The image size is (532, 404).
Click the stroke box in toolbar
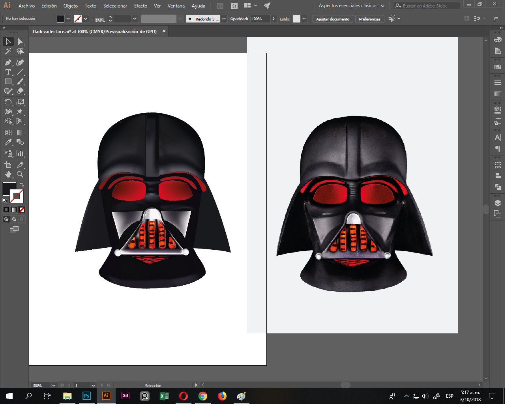point(17,196)
